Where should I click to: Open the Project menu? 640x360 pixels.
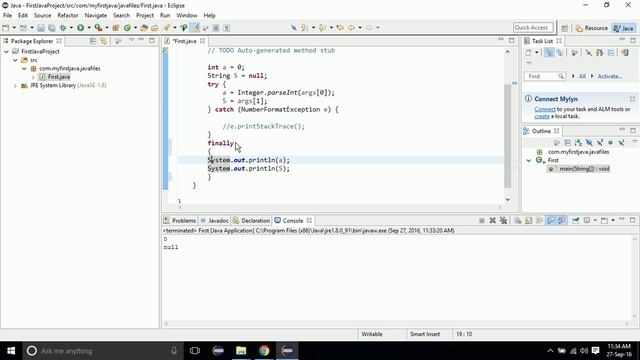[144, 16]
